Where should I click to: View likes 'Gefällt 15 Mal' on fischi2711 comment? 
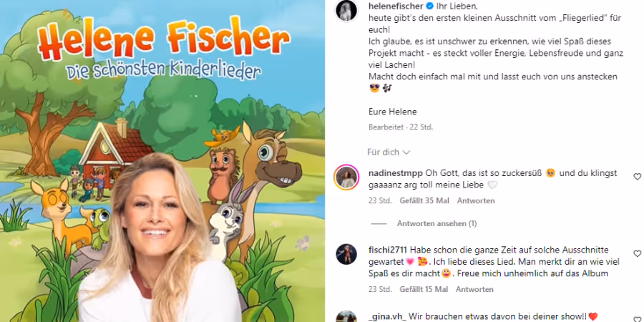coord(424,290)
